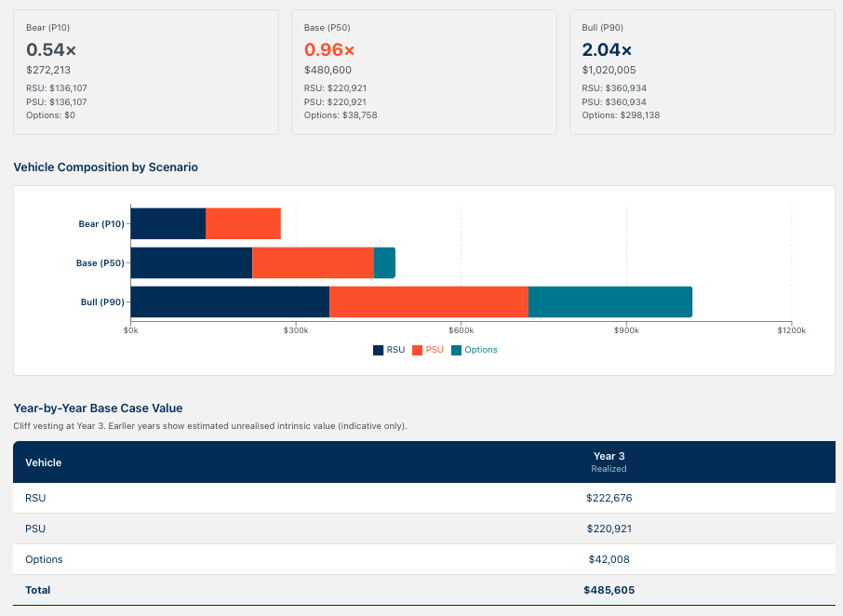
Task: Click the 'Base (P50)' chart axis label
Action: (100, 263)
